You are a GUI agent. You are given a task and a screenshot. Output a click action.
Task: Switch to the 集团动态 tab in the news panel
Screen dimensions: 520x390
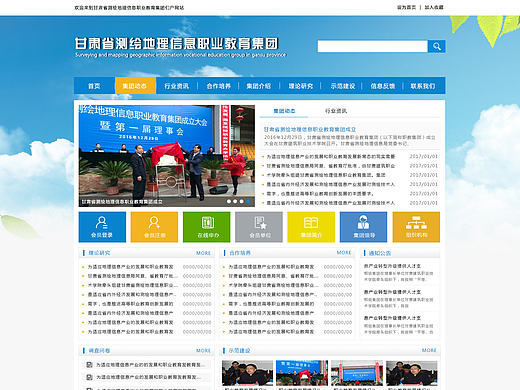tap(284, 111)
